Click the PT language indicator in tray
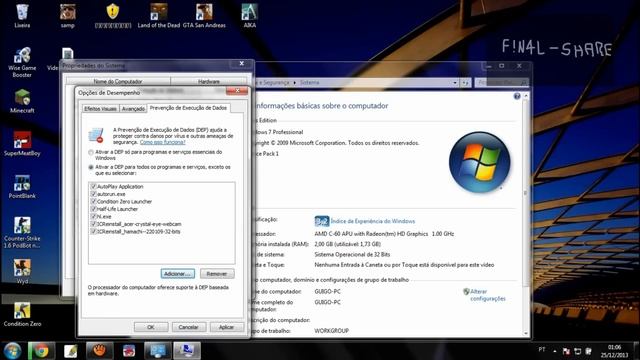The width and height of the screenshot is (640, 360). [542, 350]
